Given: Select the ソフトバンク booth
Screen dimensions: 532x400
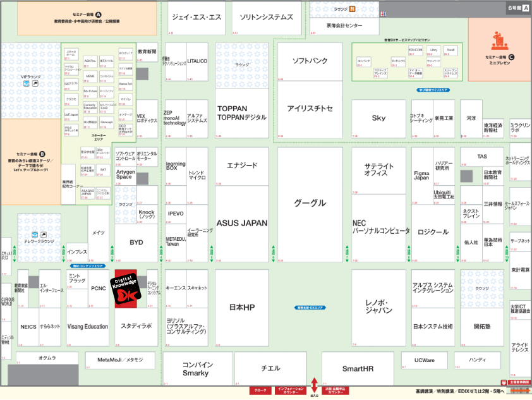Looking at the screenshot, I should tap(310, 61).
